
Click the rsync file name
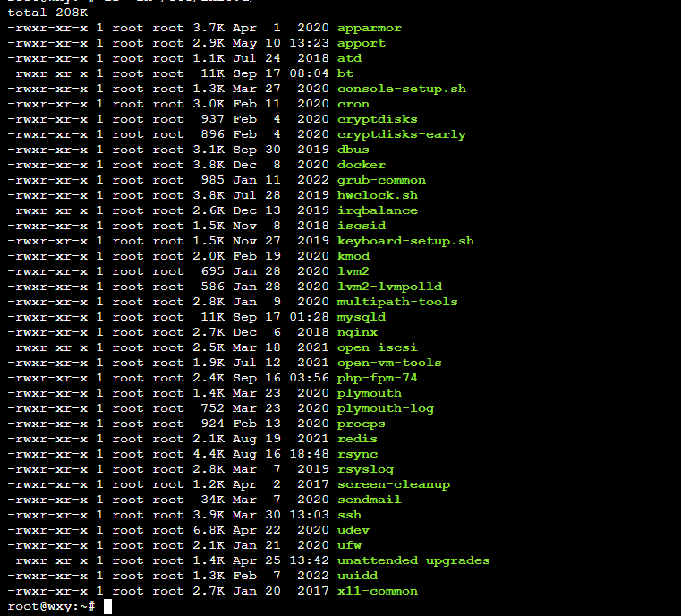pos(357,454)
